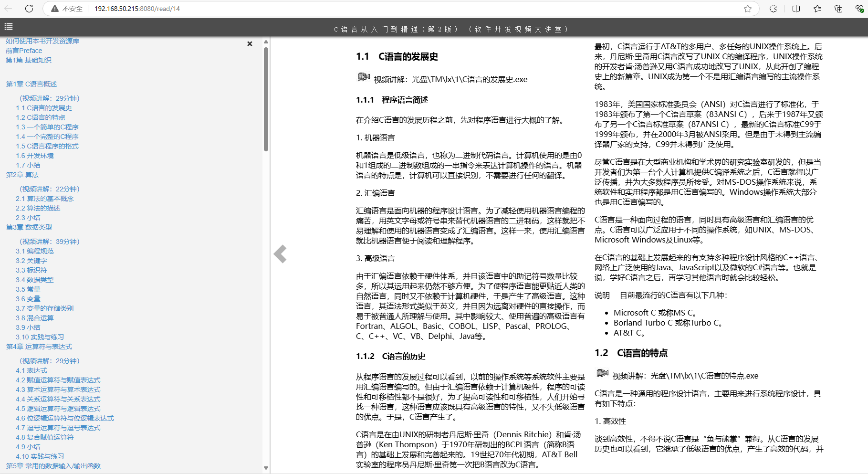Open section 3.1 编程规范
This screenshot has height=474, width=868.
[x=35, y=251]
